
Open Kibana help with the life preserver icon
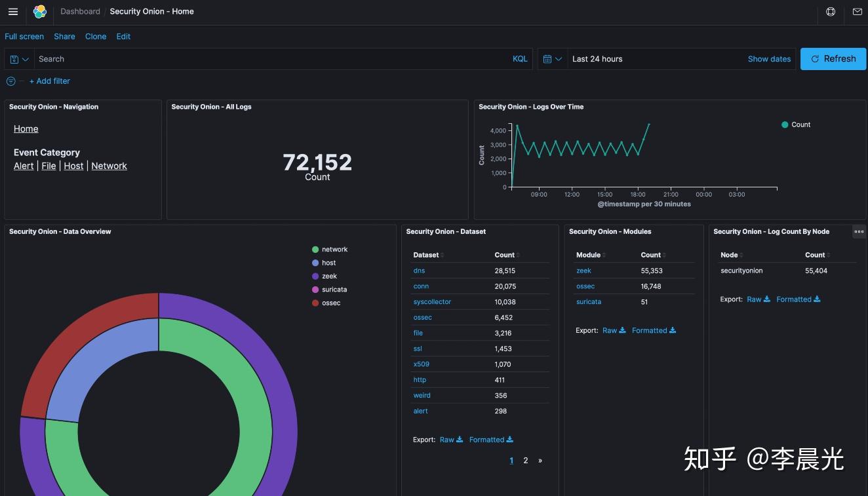click(830, 12)
